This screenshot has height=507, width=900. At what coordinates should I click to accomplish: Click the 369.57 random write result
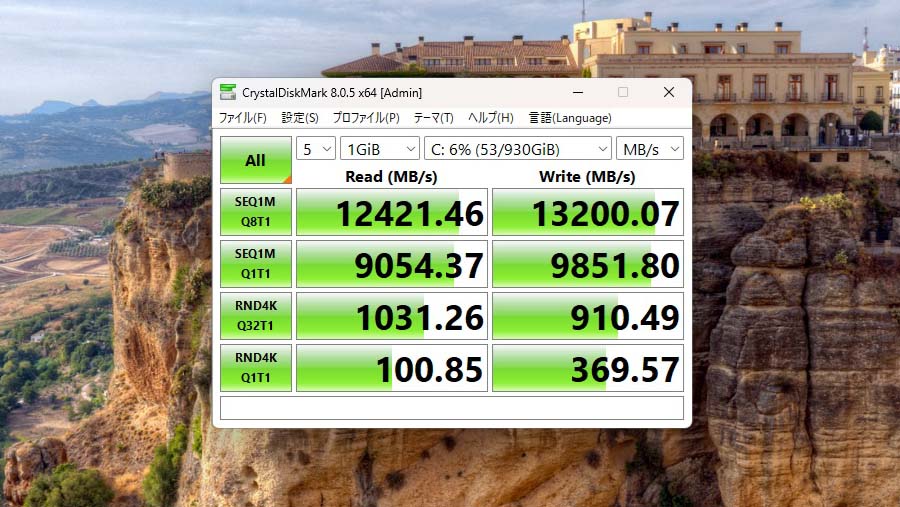point(588,369)
